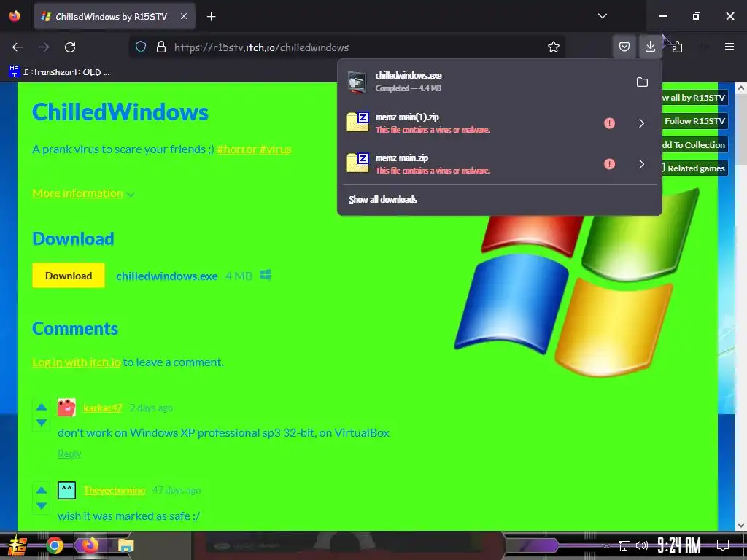Click the network tray icon
The height and width of the screenshot is (560, 747).
point(624,545)
